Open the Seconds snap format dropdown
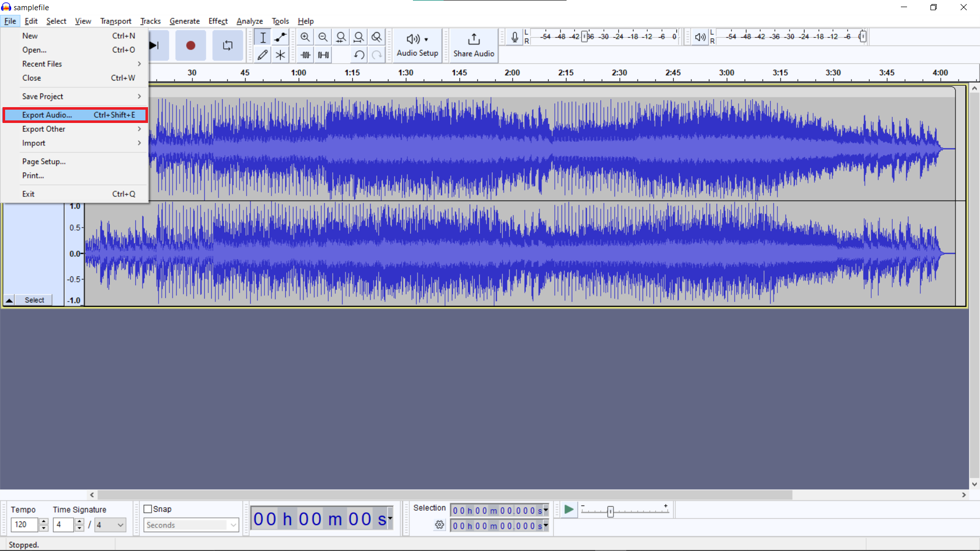This screenshot has width=980, height=551. [x=190, y=525]
